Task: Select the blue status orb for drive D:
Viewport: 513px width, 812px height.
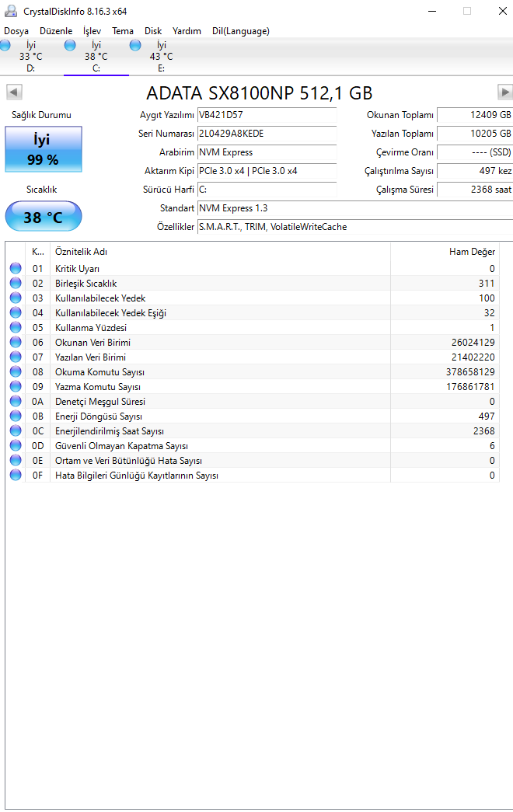Action: 5,46
